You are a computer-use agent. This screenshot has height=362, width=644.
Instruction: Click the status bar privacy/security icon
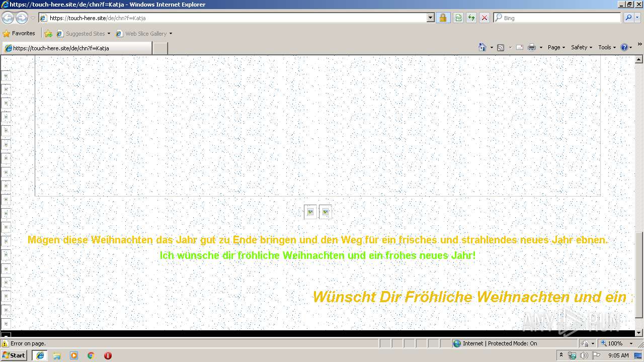click(586, 343)
